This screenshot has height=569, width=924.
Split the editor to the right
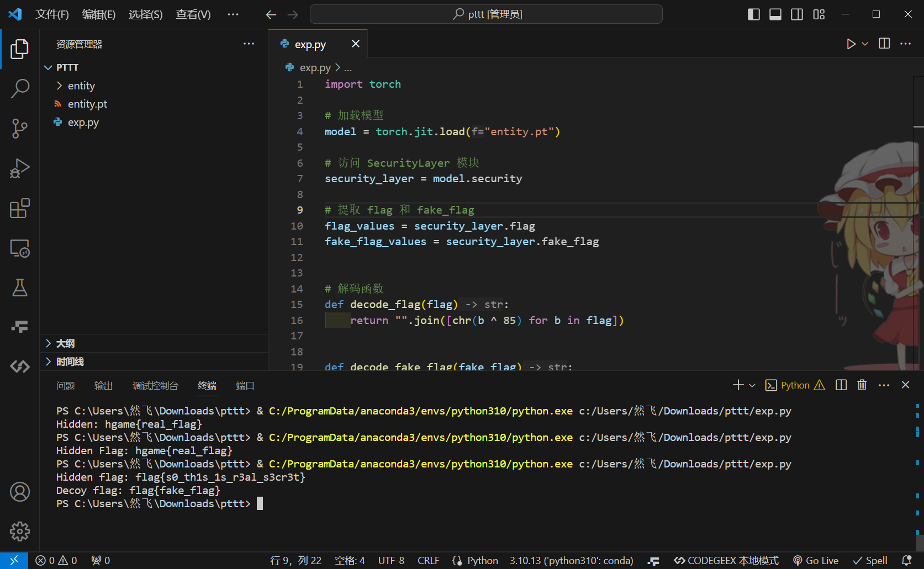pyautogui.click(x=884, y=44)
